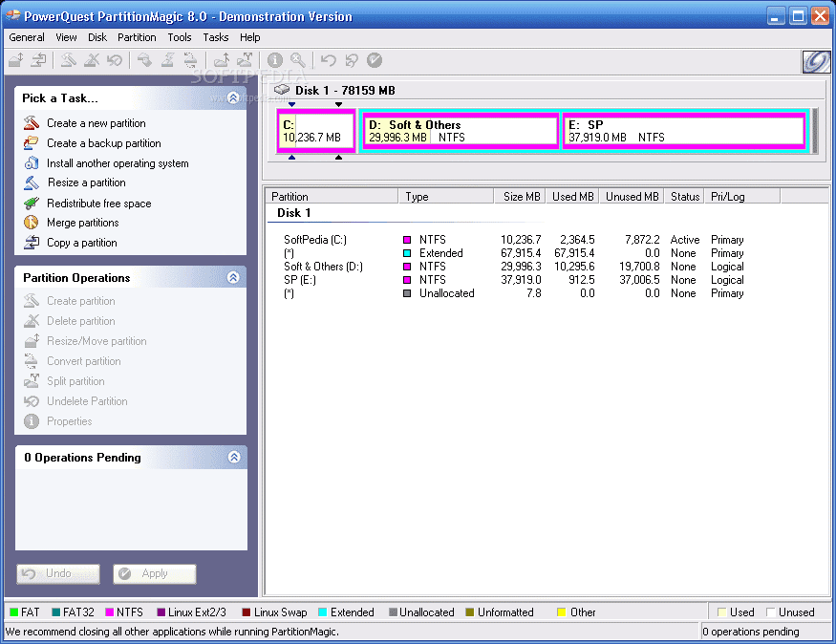The width and height of the screenshot is (836, 644).
Task: Collapse the Partition Operations panel
Action: pos(232,277)
